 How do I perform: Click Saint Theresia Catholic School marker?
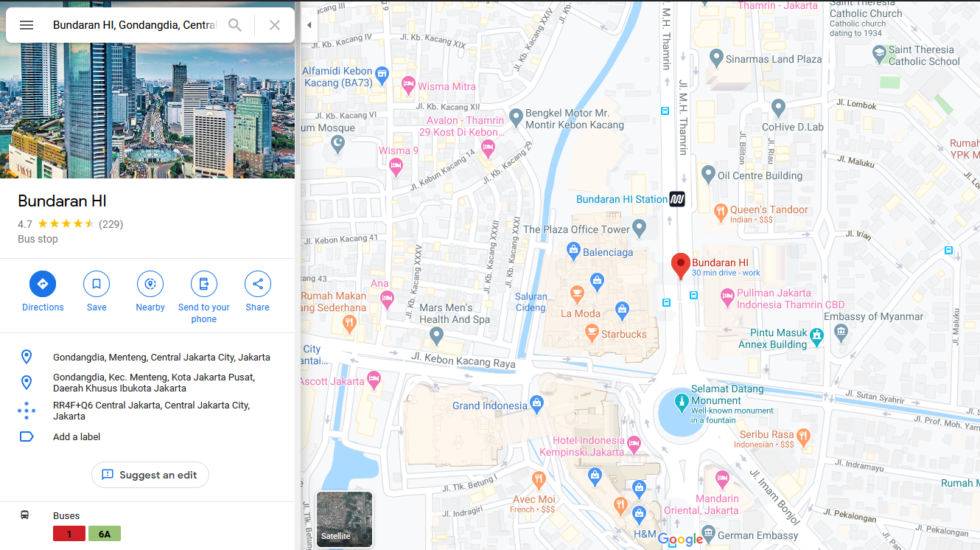[x=879, y=54]
